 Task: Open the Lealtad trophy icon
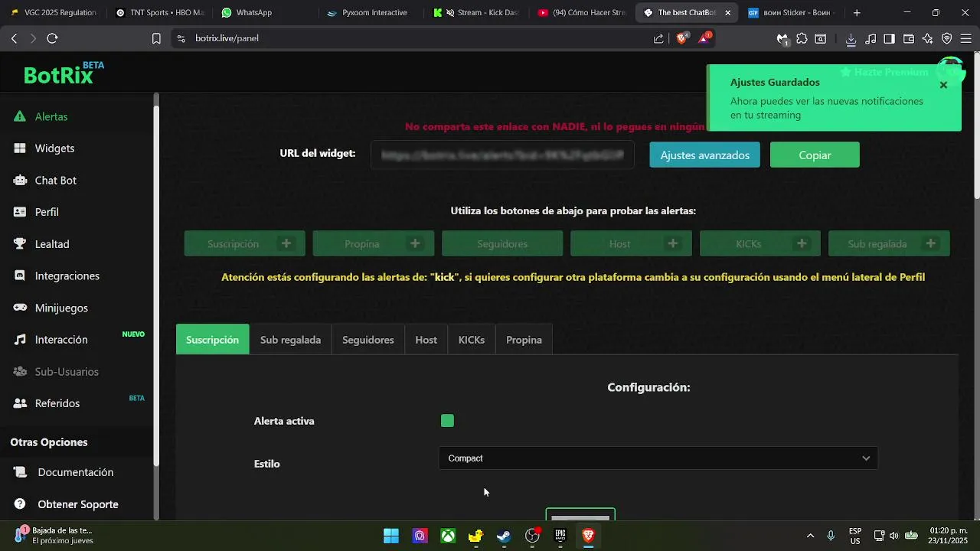[20, 244]
